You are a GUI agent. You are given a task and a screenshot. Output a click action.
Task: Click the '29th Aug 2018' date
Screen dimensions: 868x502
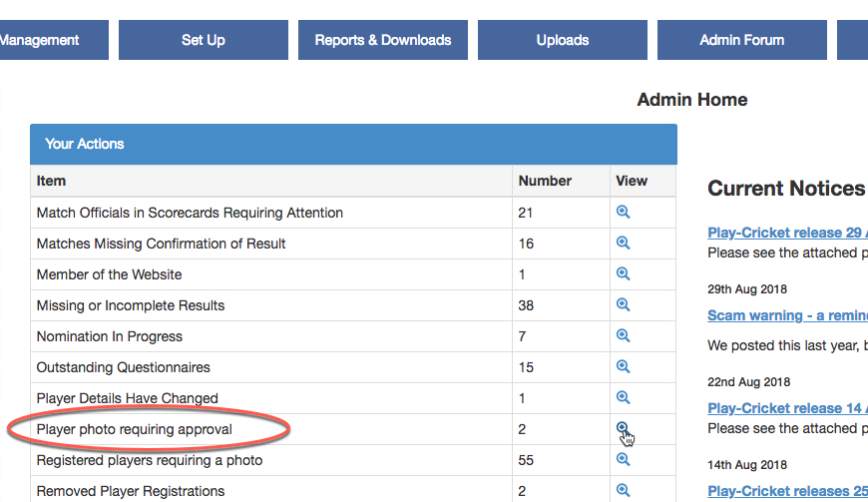point(747,288)
